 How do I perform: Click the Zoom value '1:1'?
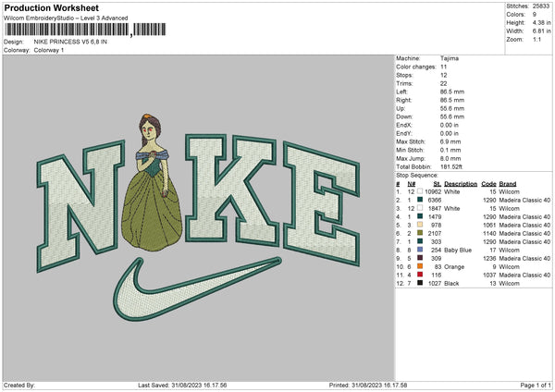536,40
